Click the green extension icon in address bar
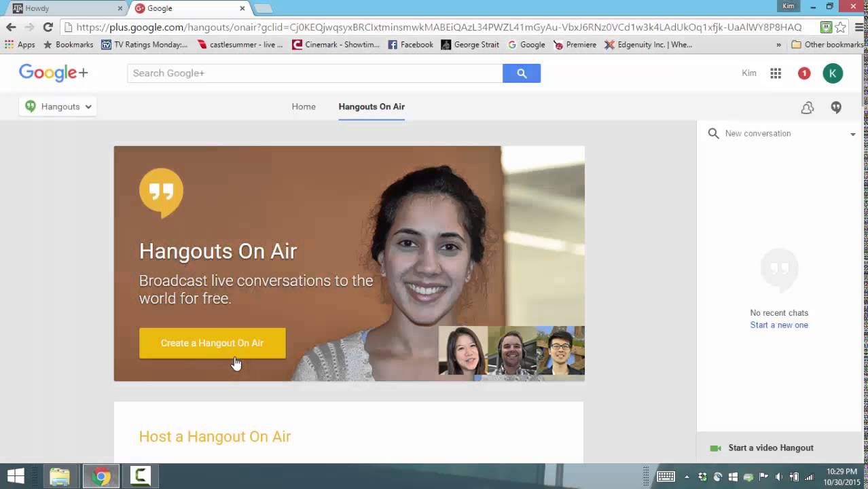 [826, 27]
